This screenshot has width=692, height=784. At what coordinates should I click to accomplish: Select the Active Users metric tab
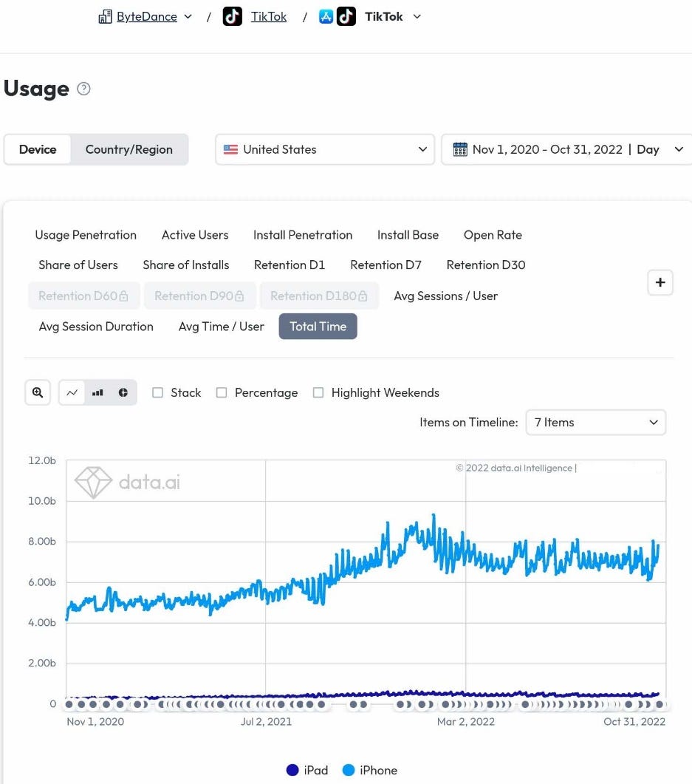click(x=195, y=235)
